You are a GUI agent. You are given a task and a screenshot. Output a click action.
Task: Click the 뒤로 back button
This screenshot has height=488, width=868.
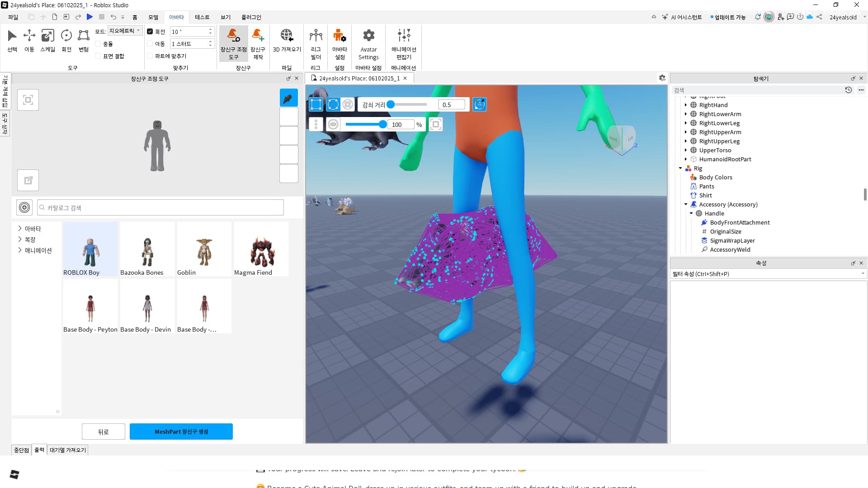(104, 432)
